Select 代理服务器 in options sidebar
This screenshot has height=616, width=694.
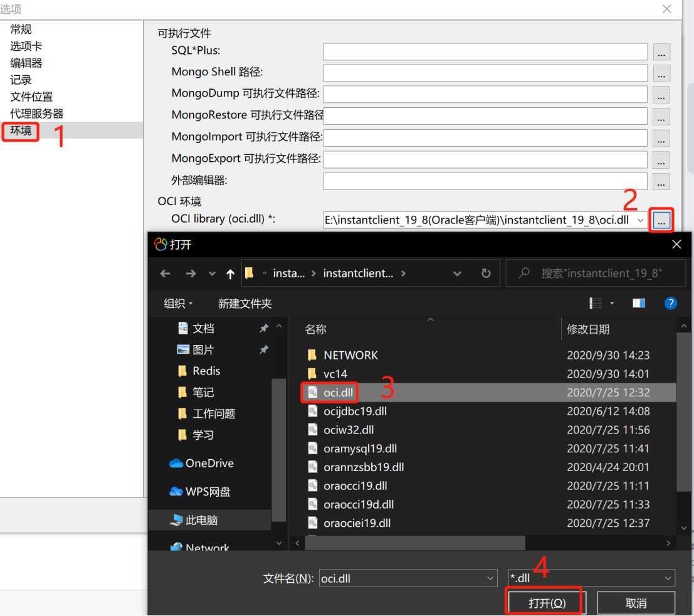point(37,114)
